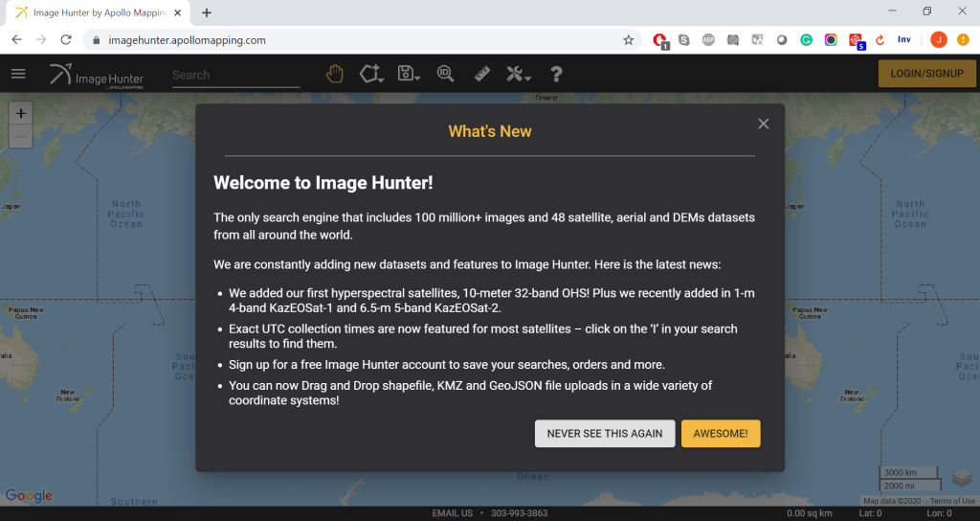This screenshot has height=521, width=980.
Task: Open the Chrome profile avatar J
Action: click(938, 40)
